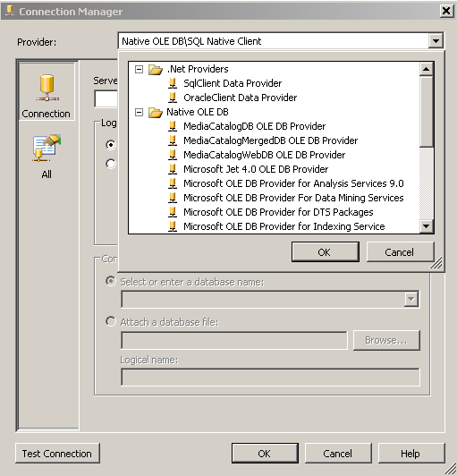Select Provider for Analysis Services 9.0

(293, 183)
